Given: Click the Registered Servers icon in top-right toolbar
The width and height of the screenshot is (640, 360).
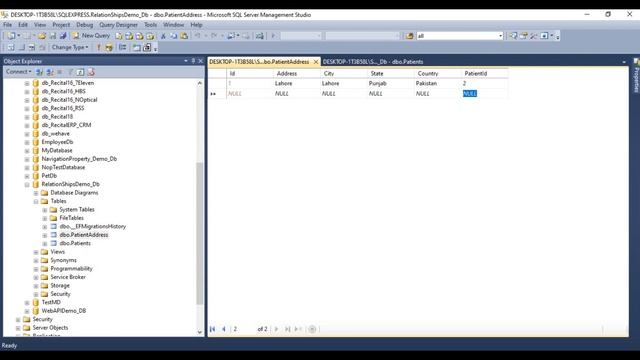Looking at the screenshot, I should pos(513,36).
